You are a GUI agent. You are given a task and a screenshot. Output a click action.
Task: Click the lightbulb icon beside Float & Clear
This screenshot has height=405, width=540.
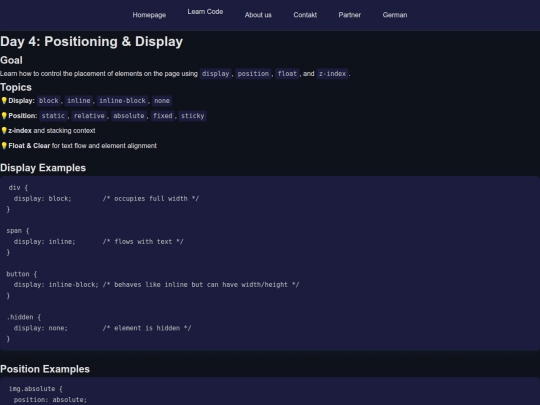pyautogui.click(x=4, y=146)
